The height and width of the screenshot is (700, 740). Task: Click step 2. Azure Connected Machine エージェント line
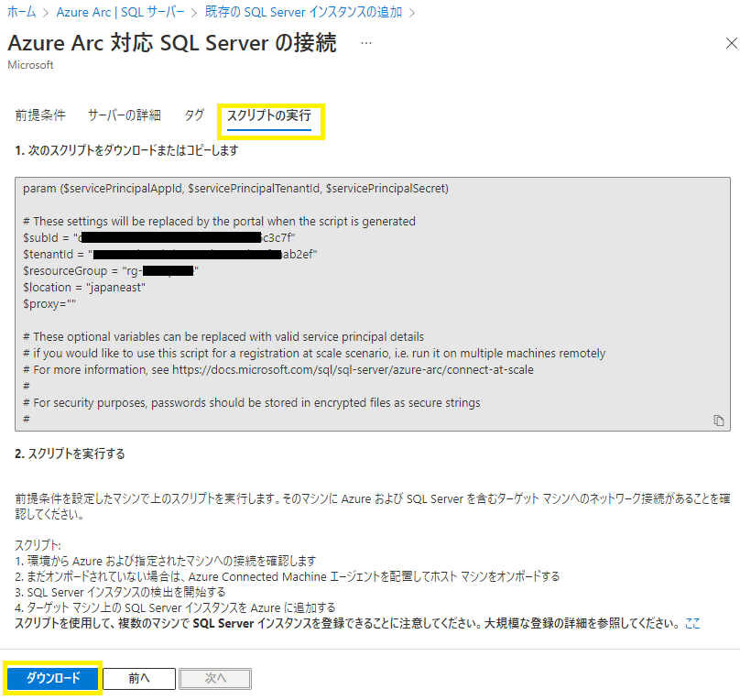[287, 577]
